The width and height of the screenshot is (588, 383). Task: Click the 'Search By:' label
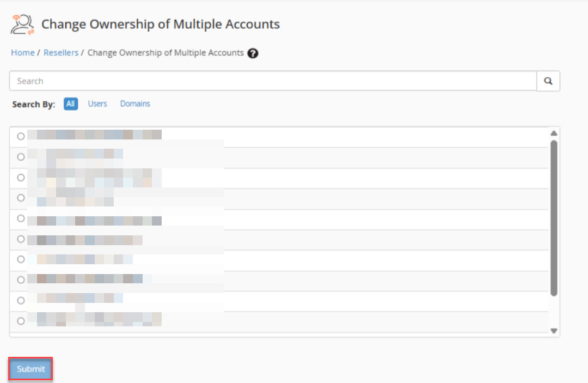(34, 104)
